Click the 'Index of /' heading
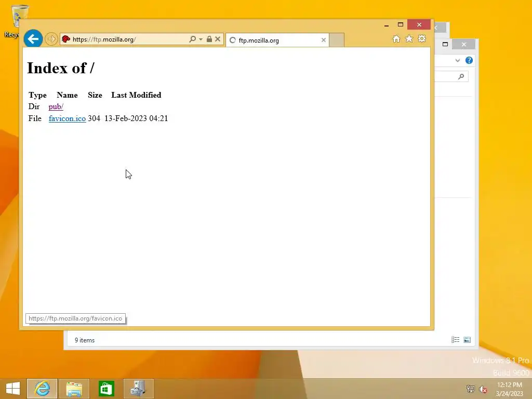 pos(61,68)
